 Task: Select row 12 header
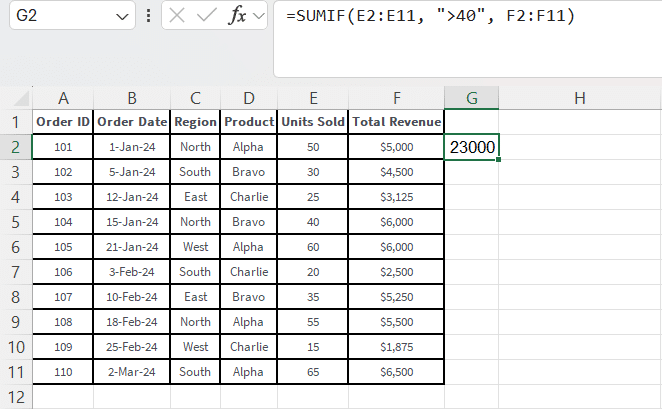16,397
